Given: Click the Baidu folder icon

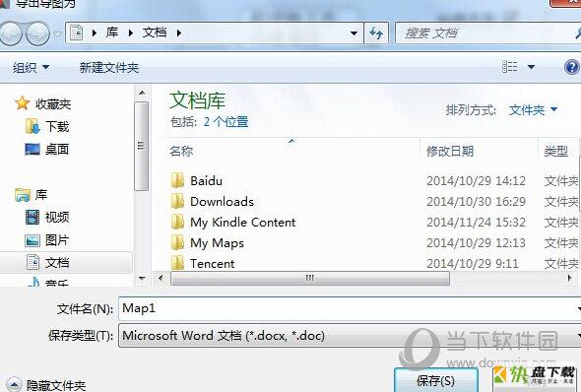Looking at the screenshot, I should tap(177, 180).
